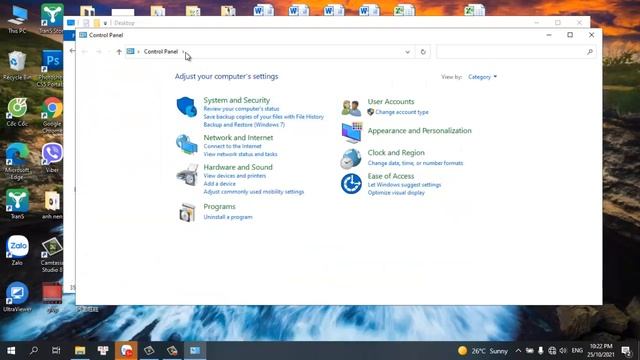Viewport: 640px width, 360px height.
Task: Open Appearance and Personalization link
Action: [419, 131]
